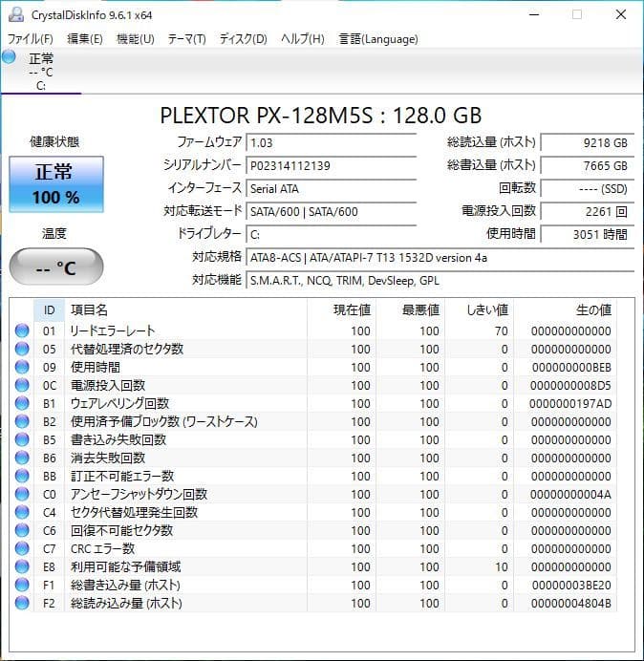Viewport: 644px width, 661px height.
Task: Click status orb for C4 セクタ代替処理発生回数
Action: point(22,512)
